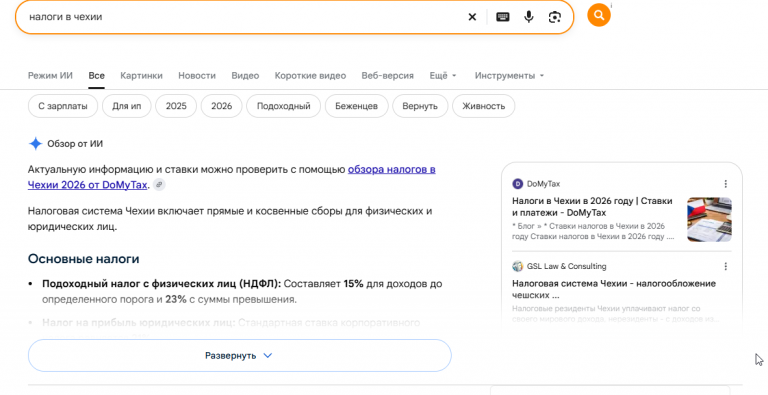Expand the 'Инструменты' dropdown

pyautogui.click(x=509, y=75)
